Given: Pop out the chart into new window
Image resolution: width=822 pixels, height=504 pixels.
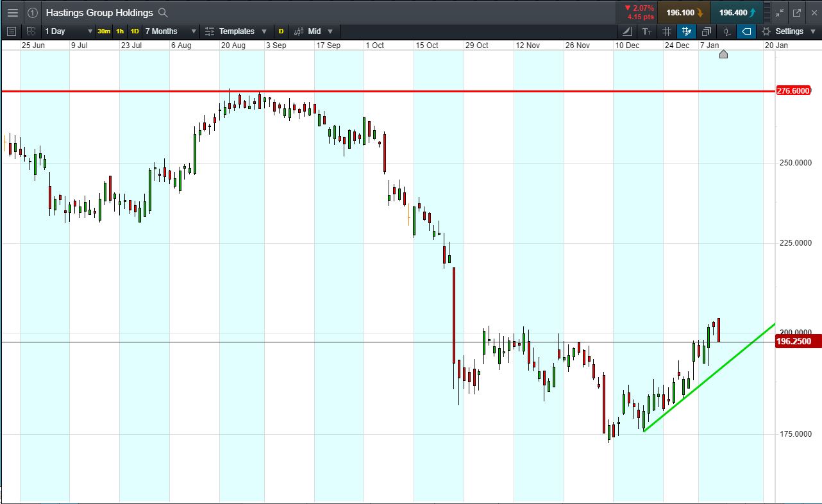Looking at the screenshot, I should [797, 12].
